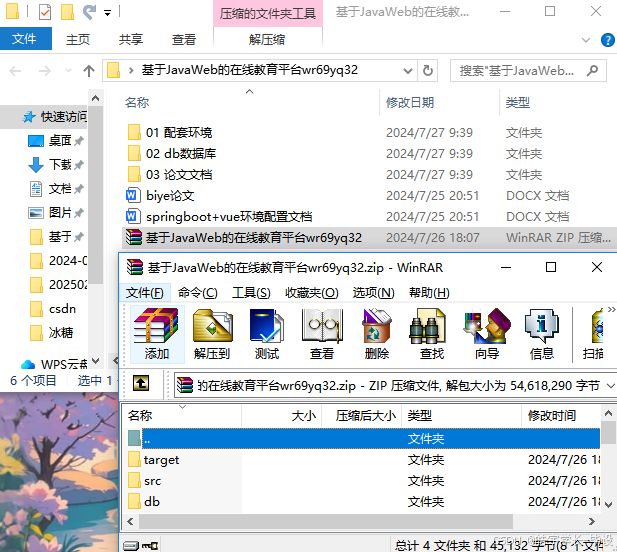
Task: Select the src folder in WinRAR
Action: tap(152, 480)
